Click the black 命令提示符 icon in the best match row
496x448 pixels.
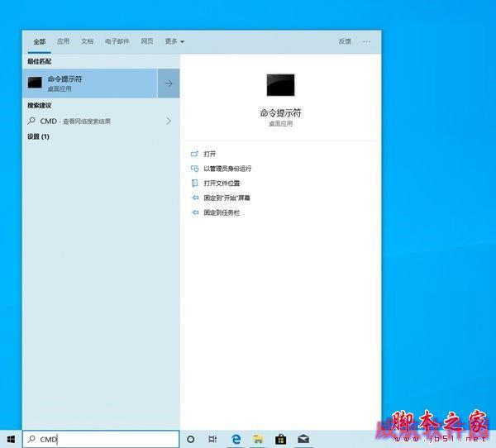tap(35, 83)
